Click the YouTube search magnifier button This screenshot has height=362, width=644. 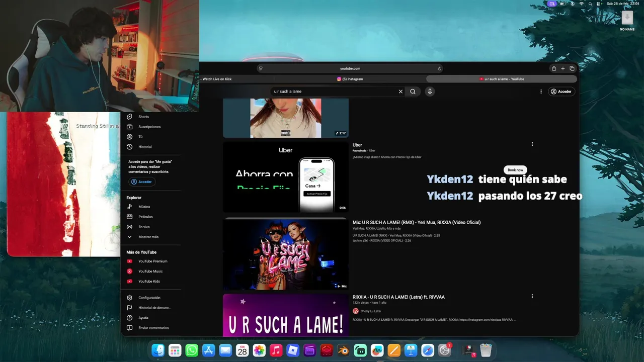point(413,92)
